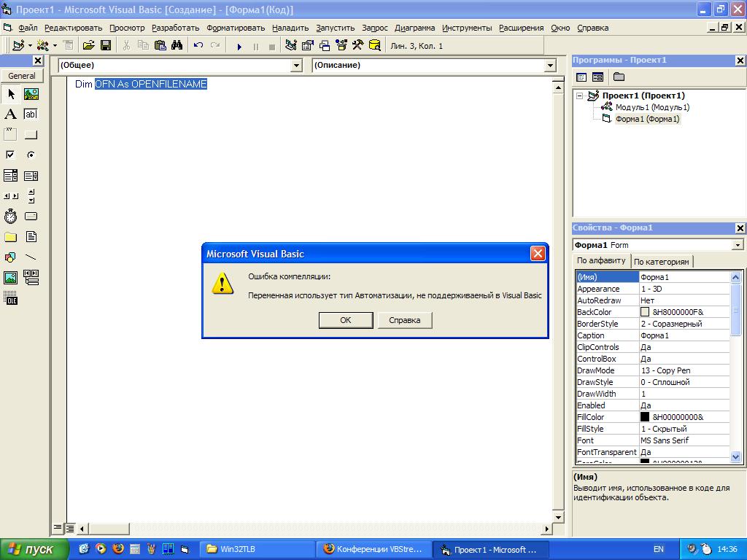This screenshot has width=747, height=560.
Task: Switch to the Конференции VBStre... taskbar window
Action: coord(373,549)
